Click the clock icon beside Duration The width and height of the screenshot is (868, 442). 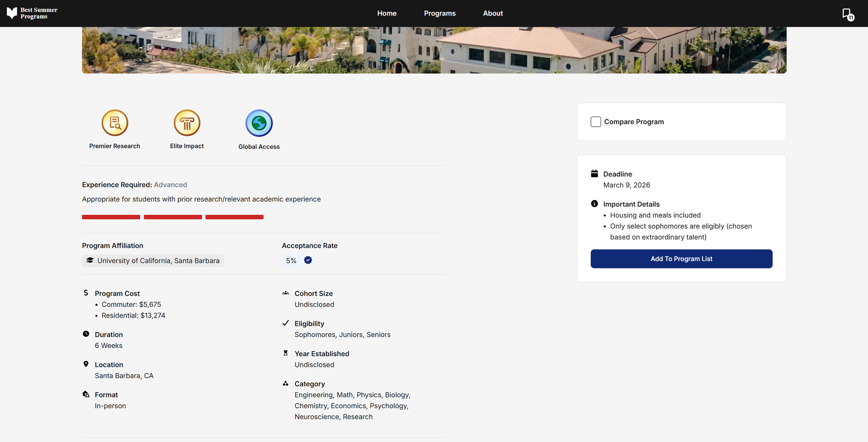point(86,334)
